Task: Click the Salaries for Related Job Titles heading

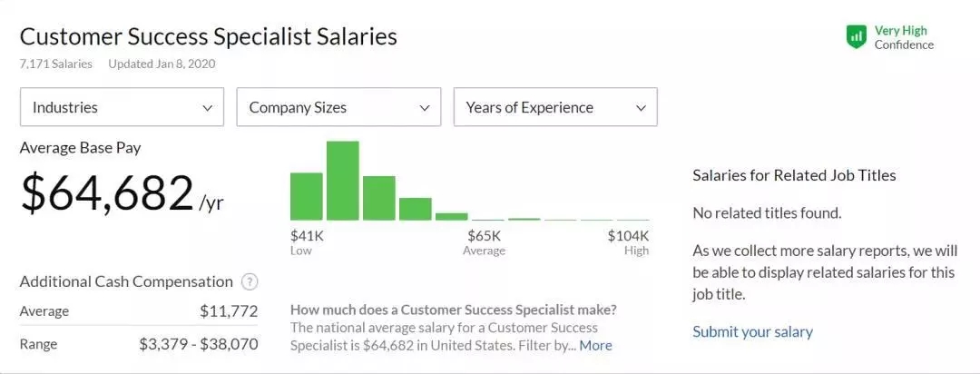Action: pyautogui.click(x=794, y=175)
